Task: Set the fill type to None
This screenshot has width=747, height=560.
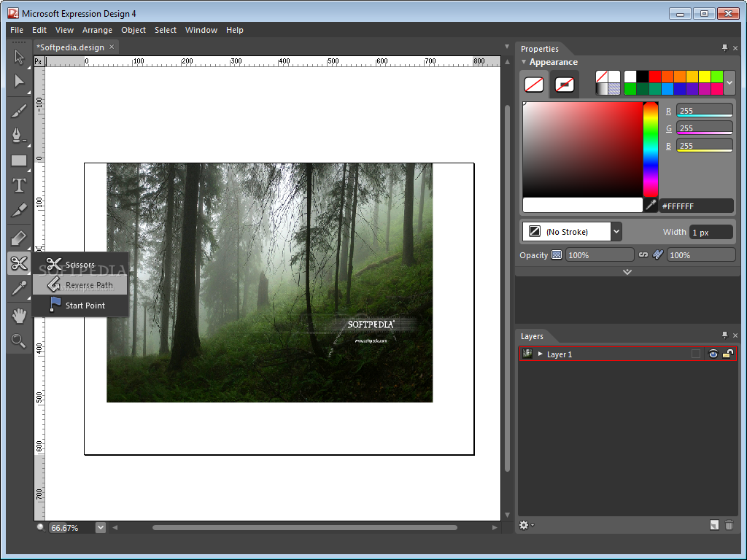Action: coord(602,77)
